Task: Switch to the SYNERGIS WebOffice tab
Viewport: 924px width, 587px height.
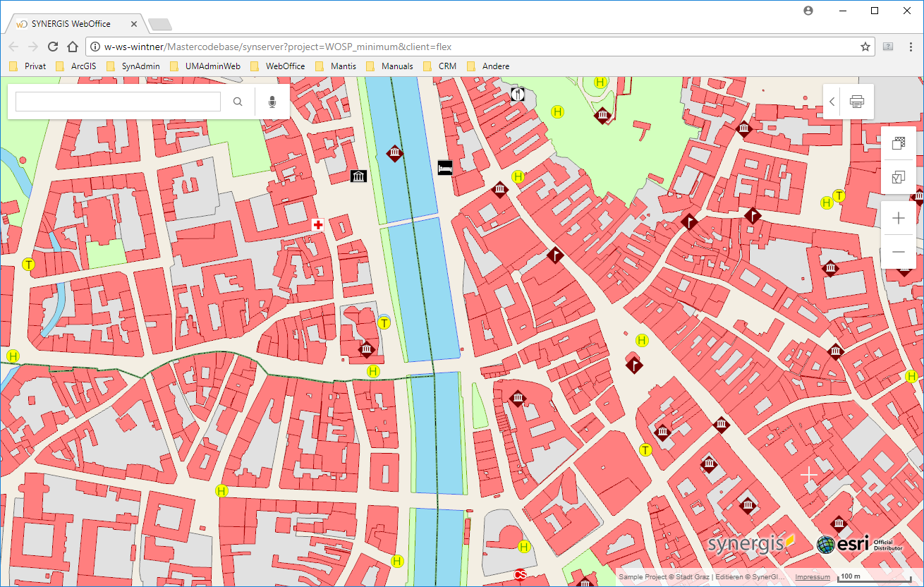Action: point(71,24)
